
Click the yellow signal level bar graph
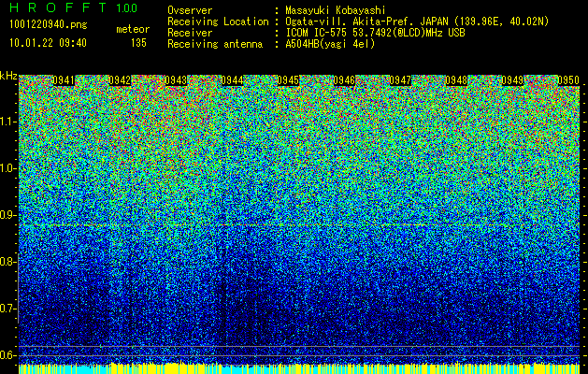coord(299,368)
